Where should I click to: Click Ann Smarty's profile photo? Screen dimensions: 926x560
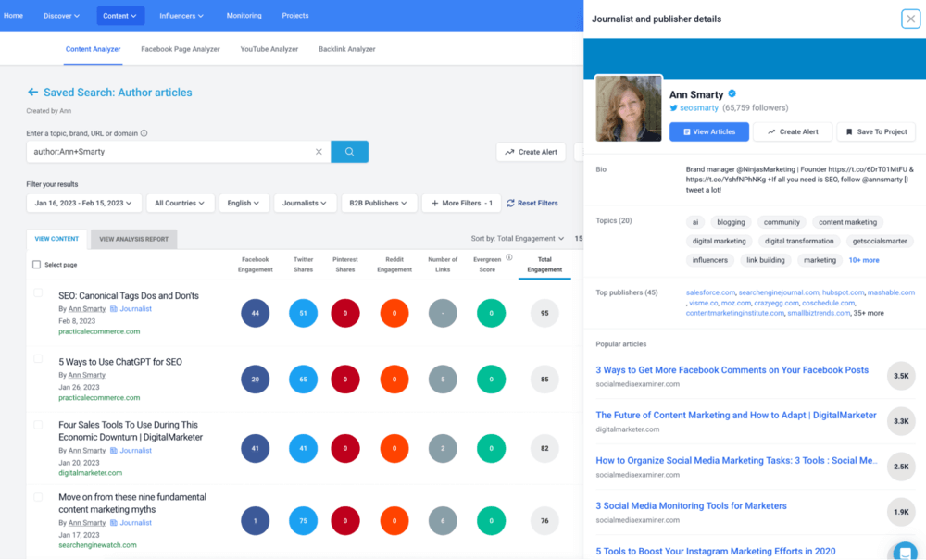(629, 109)
